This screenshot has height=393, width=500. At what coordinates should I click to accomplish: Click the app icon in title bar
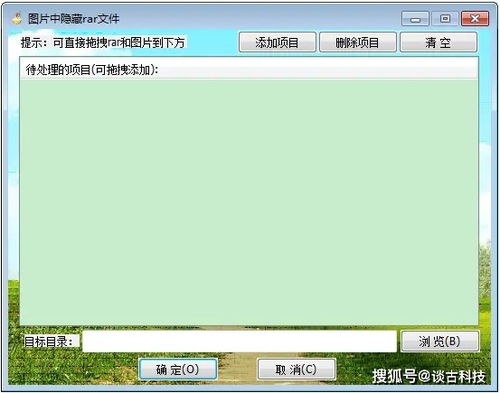point(17,18)
